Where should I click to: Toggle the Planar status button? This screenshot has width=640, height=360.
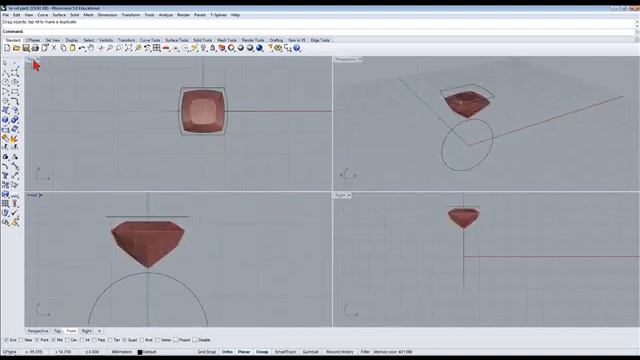tap(244, 352)
